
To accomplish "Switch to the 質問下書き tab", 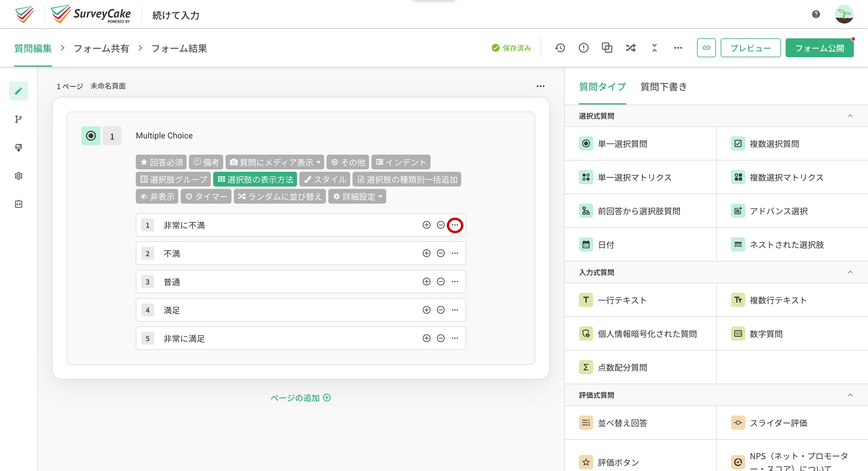I will (x=663, y=87).
